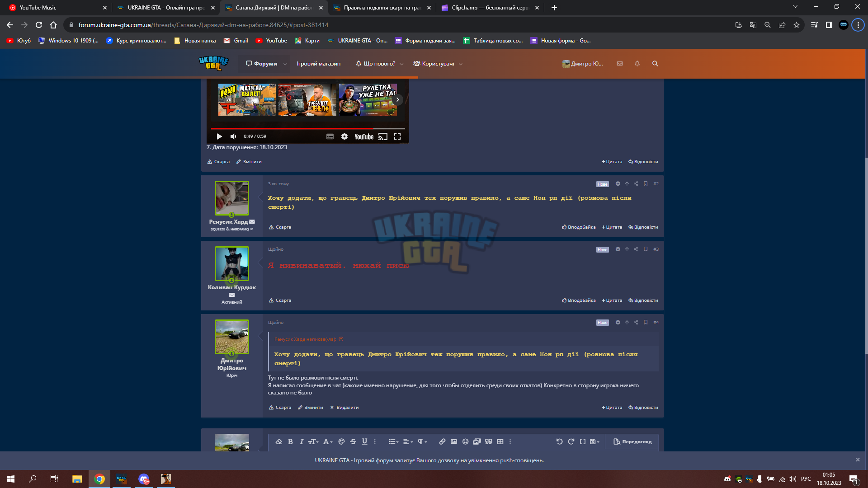The height and width of the screenshot is (488, 868).
Task: Click the browser address bar URL
Action: point(203,25)
